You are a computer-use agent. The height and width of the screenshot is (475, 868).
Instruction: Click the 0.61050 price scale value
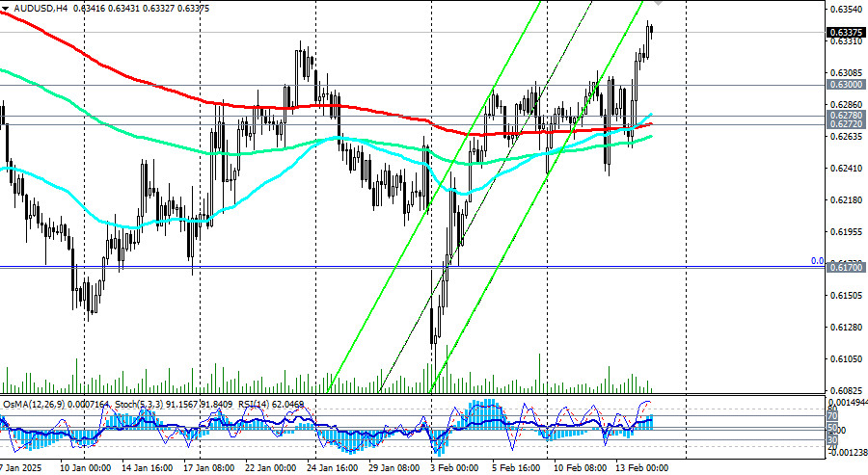click(847, 358)
